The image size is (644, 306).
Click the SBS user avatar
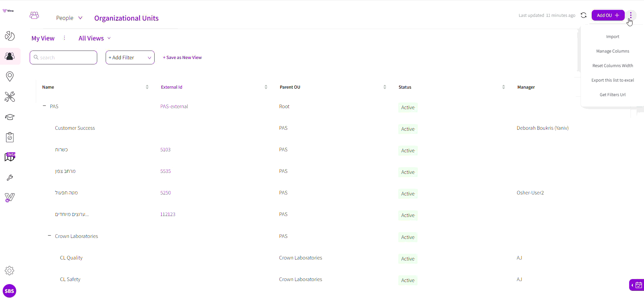9,291
